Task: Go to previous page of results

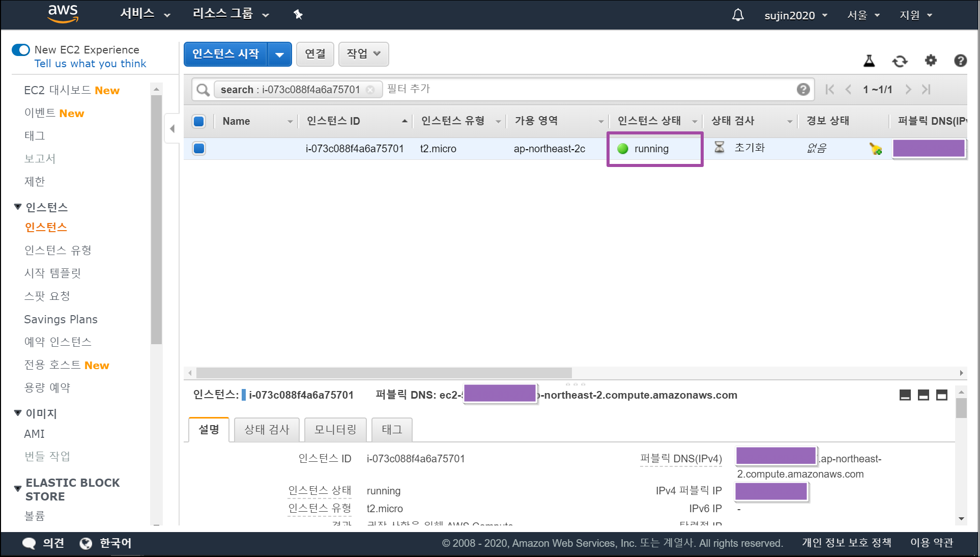Action: (848, 90)
